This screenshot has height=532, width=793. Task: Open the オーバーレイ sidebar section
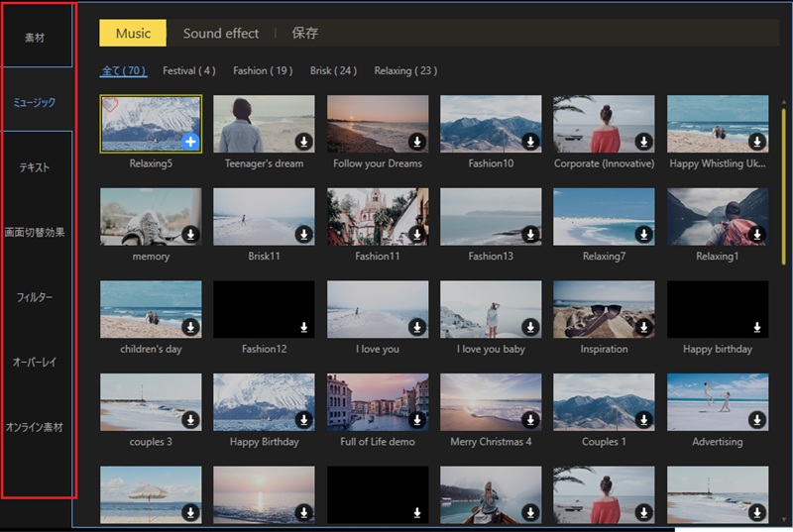[x=35, y=362]
